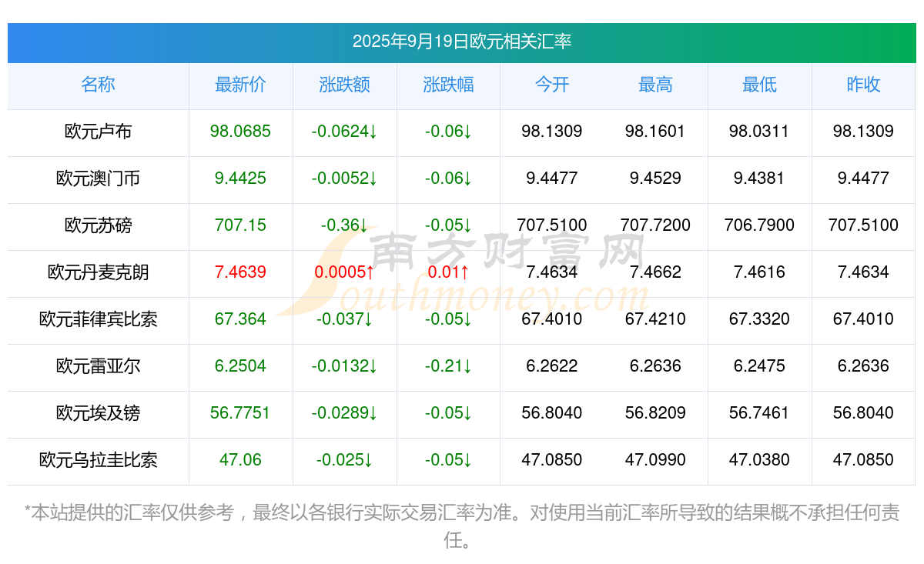Click the red latest price 7.4639
The image size is (924, 564).
240,272
